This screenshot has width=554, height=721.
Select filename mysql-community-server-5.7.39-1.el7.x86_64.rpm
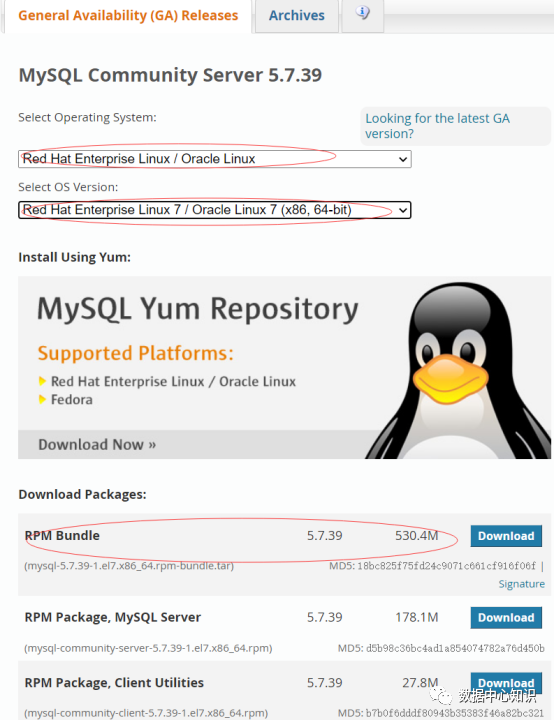148,648
